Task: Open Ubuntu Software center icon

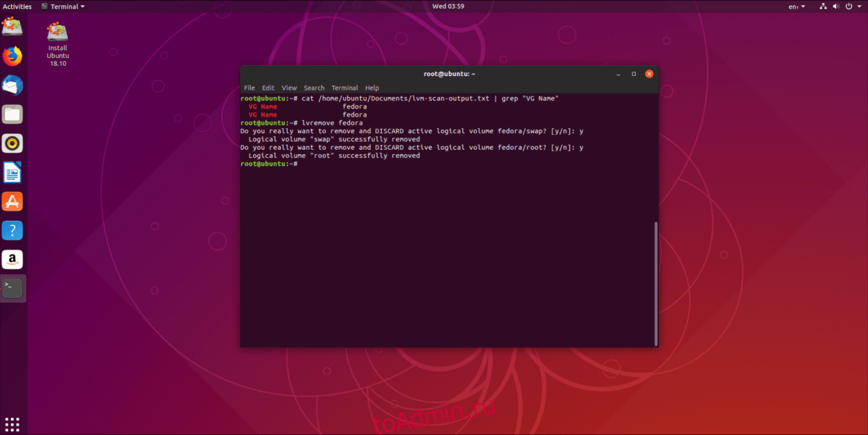Action: [12, 201]
